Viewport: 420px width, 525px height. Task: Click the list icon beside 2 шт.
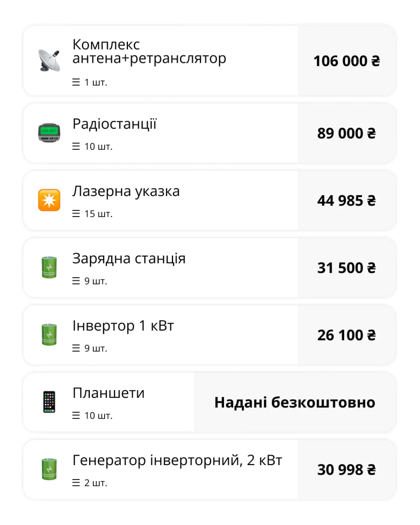[76, 483]
